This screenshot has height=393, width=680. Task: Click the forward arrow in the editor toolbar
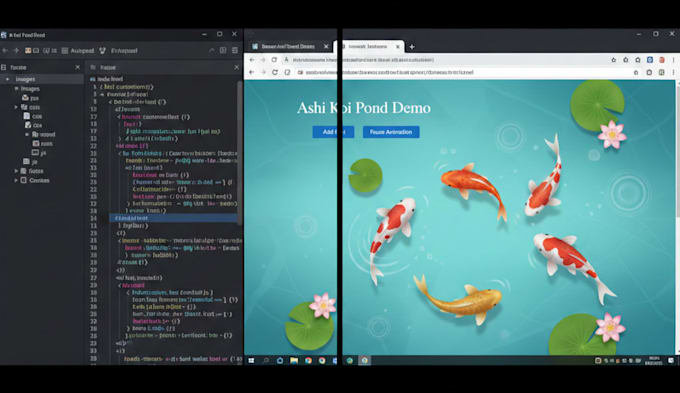16,51
